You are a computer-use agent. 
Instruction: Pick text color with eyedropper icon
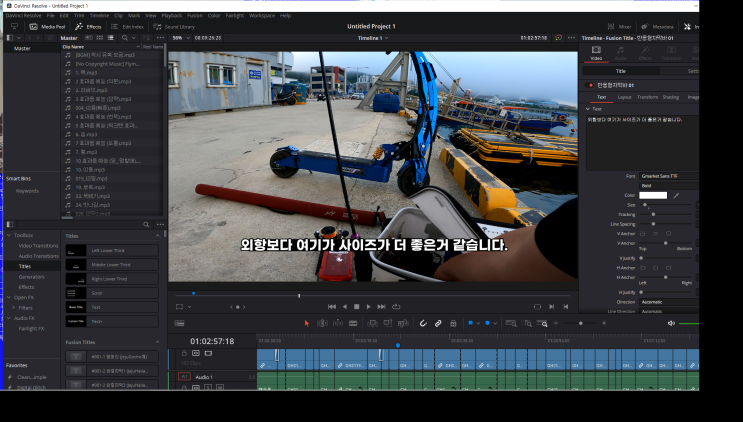coord(676,195)
